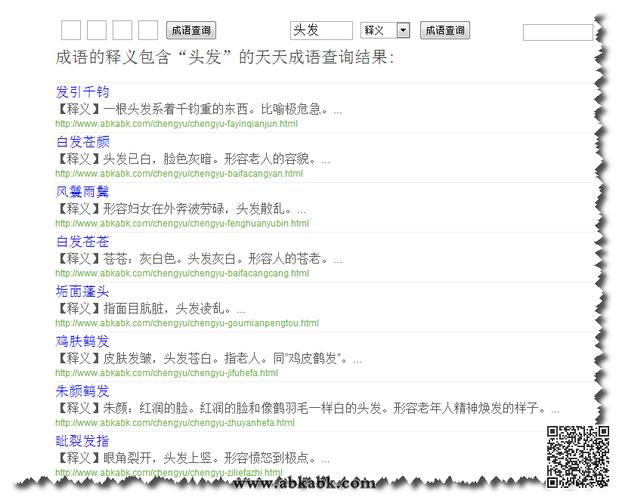Click URL ending chengyu-goumianpengtou.html
The width and height of the screenshot is (619, 500).
[x=187, y=323]
